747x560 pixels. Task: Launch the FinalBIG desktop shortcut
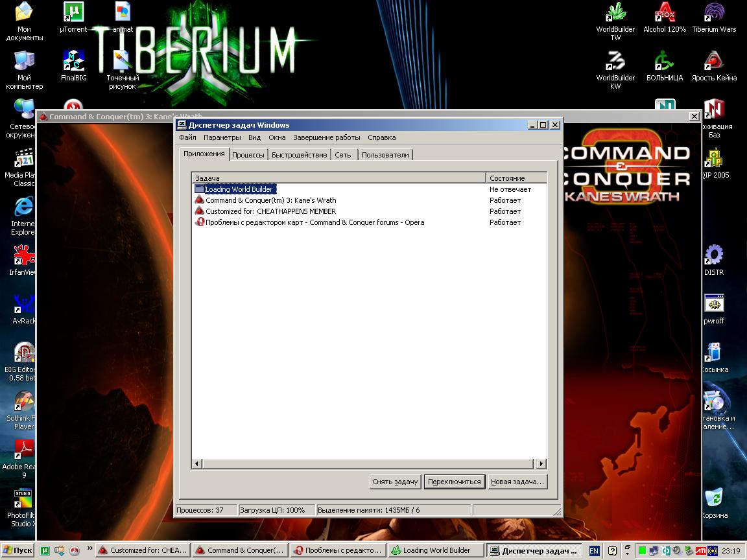tap(73, 65)
